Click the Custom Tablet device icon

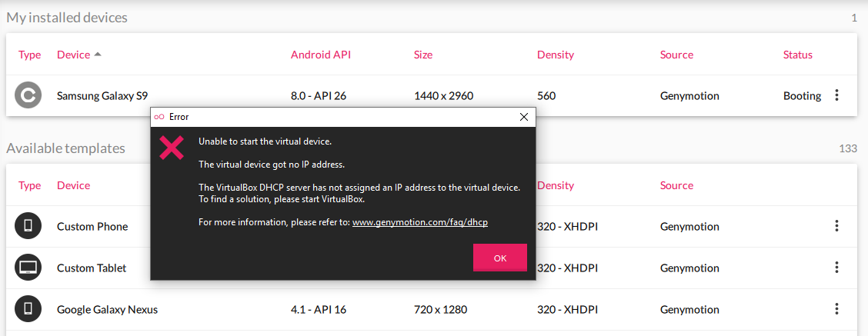(28, 268)
